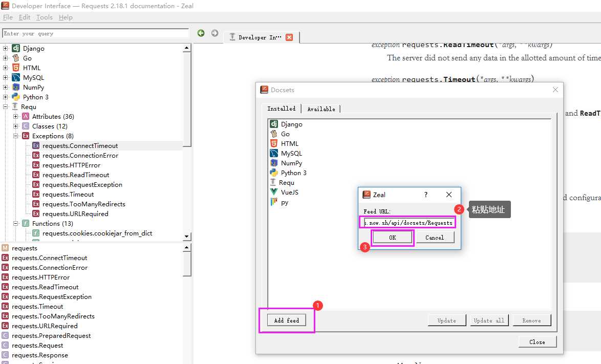The width and height of the screenshot is (601, 364).
Task: Expand the HTML tree node
Action: coord(5,68)
